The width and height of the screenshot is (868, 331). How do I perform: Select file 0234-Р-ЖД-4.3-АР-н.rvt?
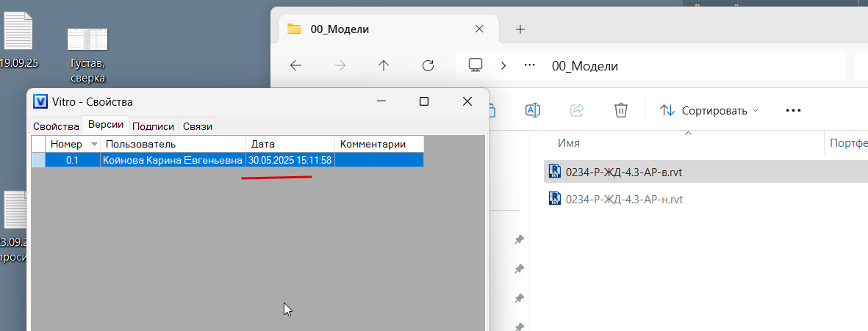coord(624,199)
